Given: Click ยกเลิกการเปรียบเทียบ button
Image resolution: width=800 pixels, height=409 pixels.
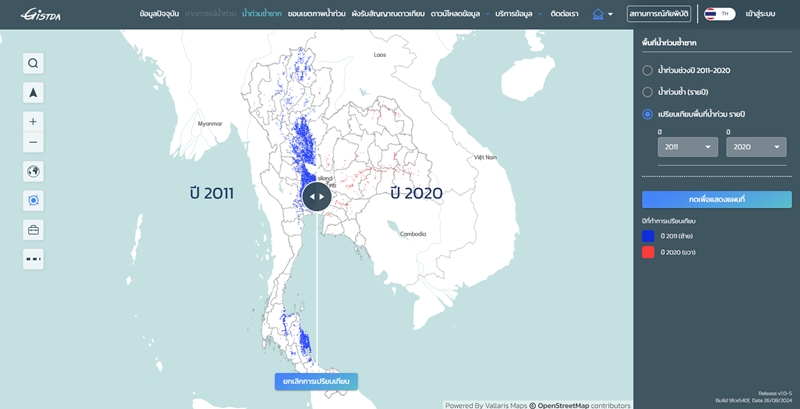Looking at the screenshot, I should (x=316, y=381).
